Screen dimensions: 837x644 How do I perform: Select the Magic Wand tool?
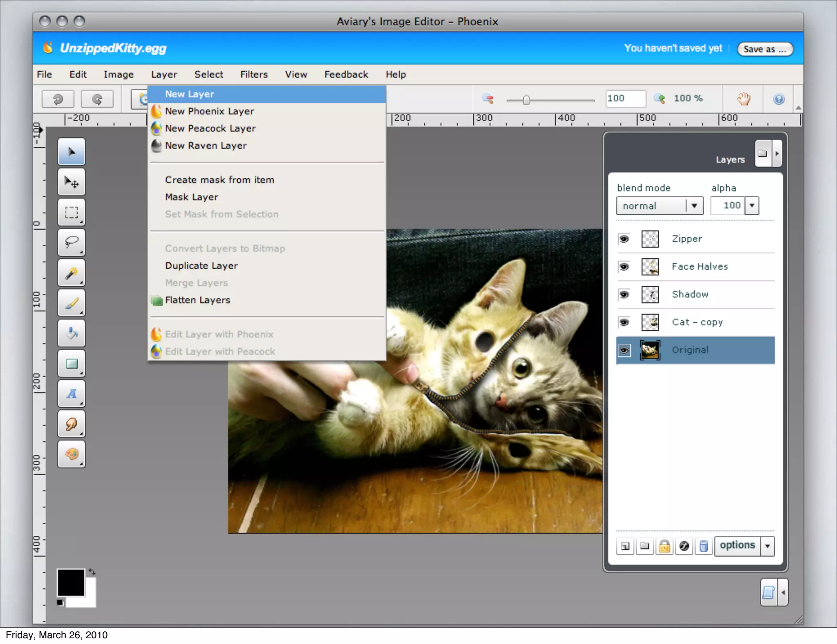[x=72, y=273]
